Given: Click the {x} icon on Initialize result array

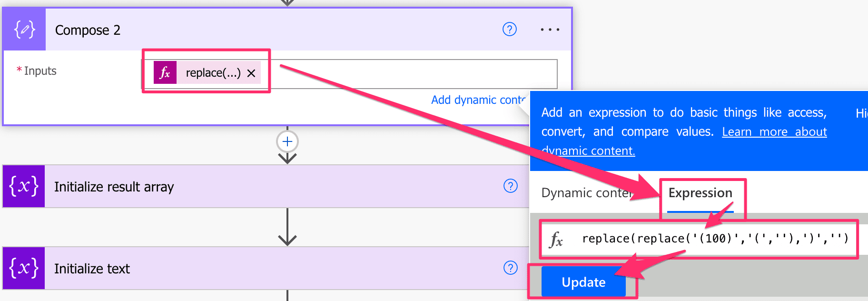Looking at the screenshot, I should 23,187.
